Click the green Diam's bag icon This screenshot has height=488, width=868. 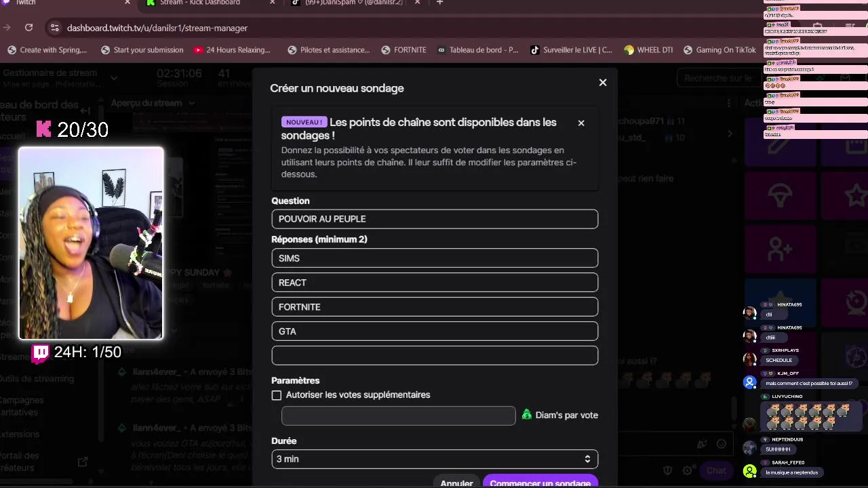tap(527, 414)
